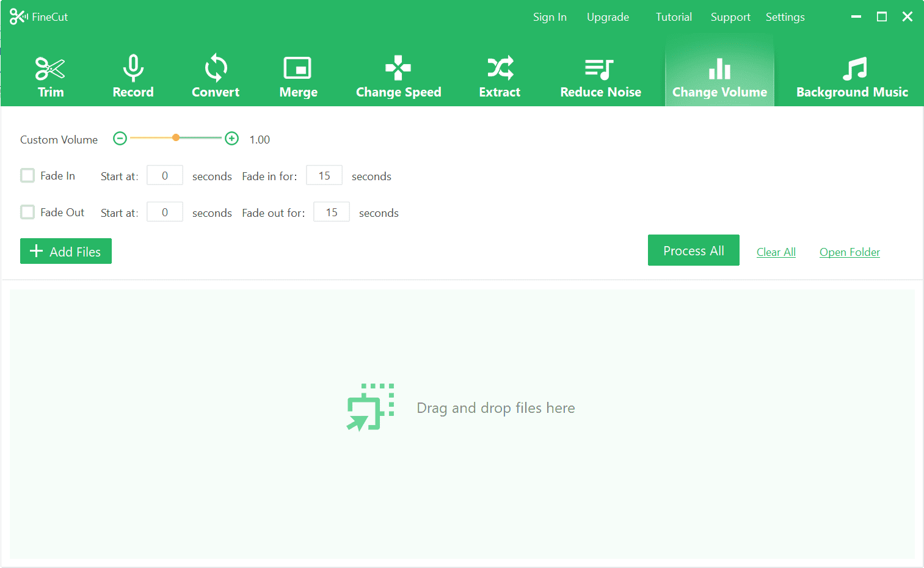Enable the Fade Out checkbox
Image resolution: width=924 pixels, height=568 pixels.
pos(27,213)
